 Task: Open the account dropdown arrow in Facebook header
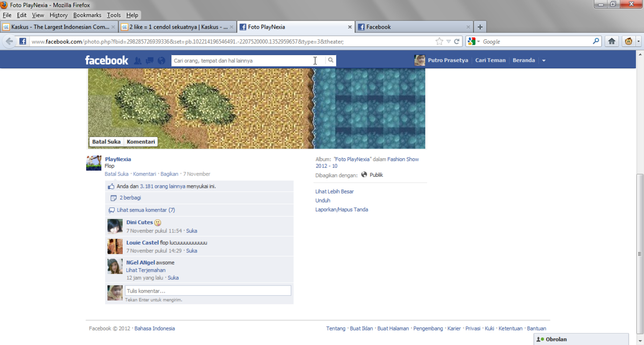tap(543, 60)
